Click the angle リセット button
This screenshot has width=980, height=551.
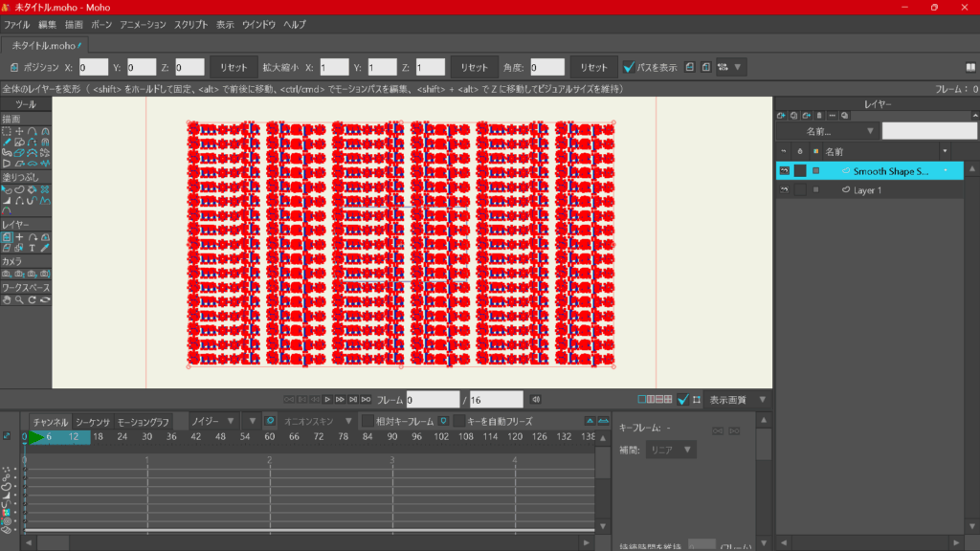pyautogui.click(x=593, y=67)
